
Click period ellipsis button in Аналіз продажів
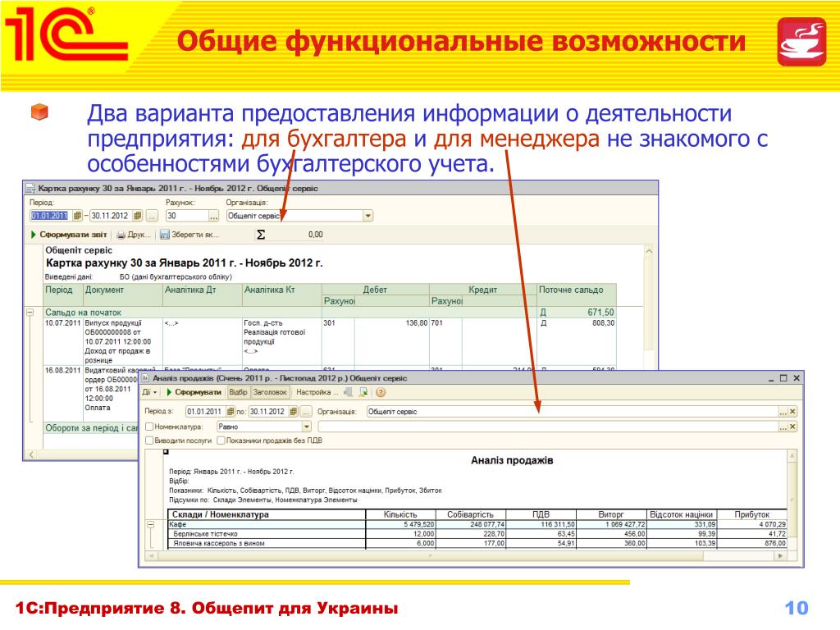305,412
